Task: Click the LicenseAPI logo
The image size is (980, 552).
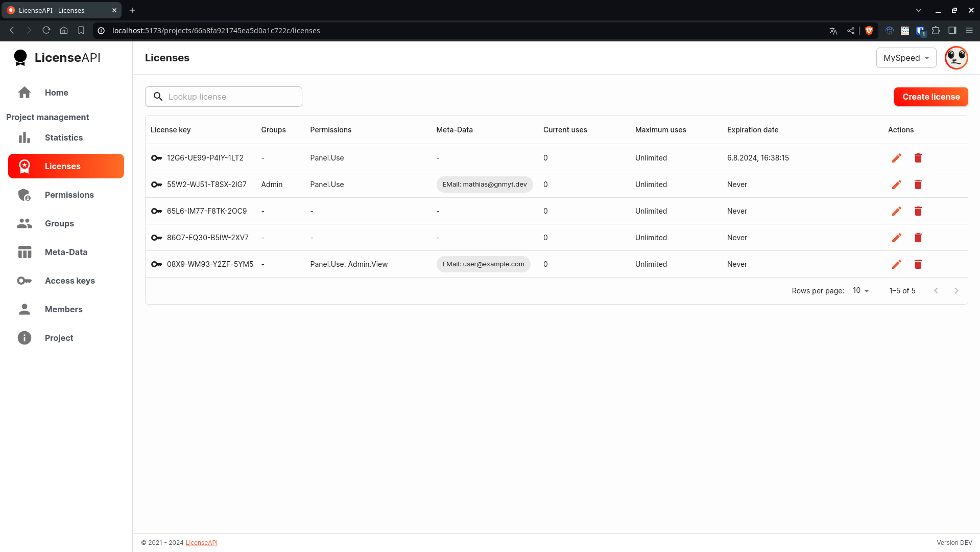Action: 57,58
